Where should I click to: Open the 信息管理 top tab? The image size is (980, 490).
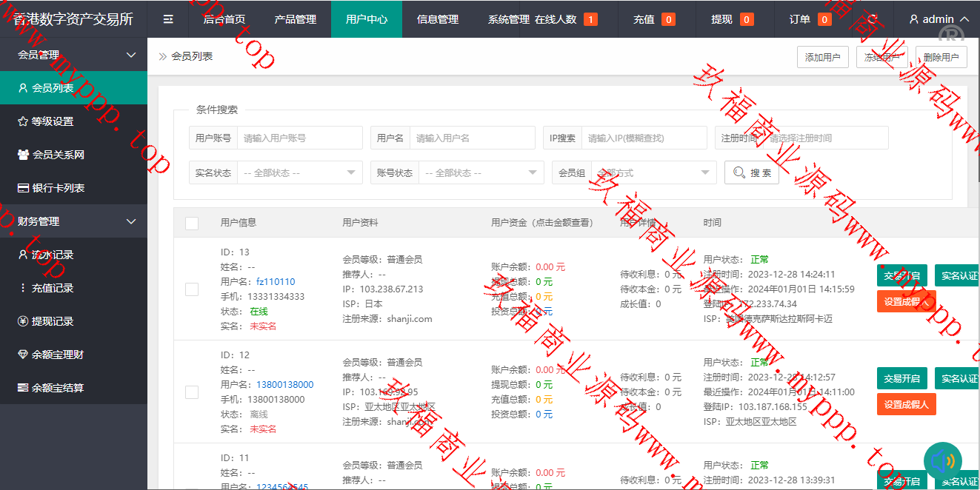(437, 19)
